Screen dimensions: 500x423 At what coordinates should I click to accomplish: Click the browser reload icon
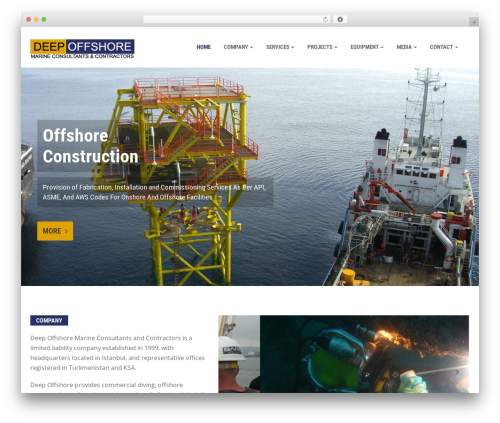(x=325, y=20)
